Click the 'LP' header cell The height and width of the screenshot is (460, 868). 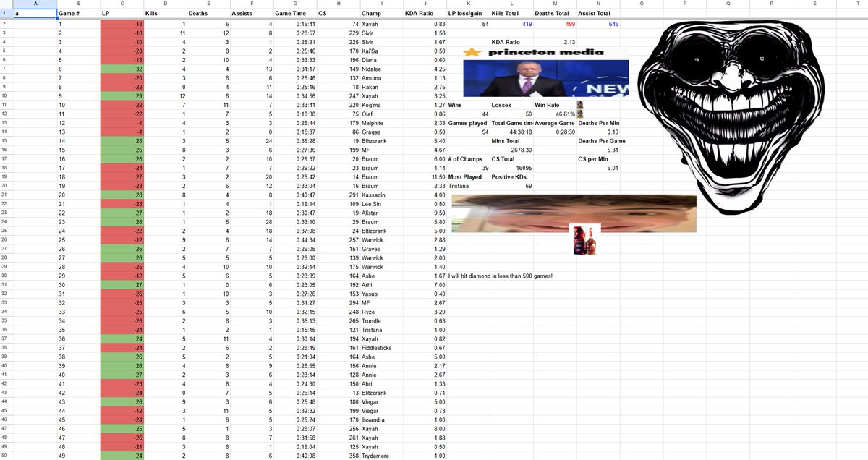point(122,14)
